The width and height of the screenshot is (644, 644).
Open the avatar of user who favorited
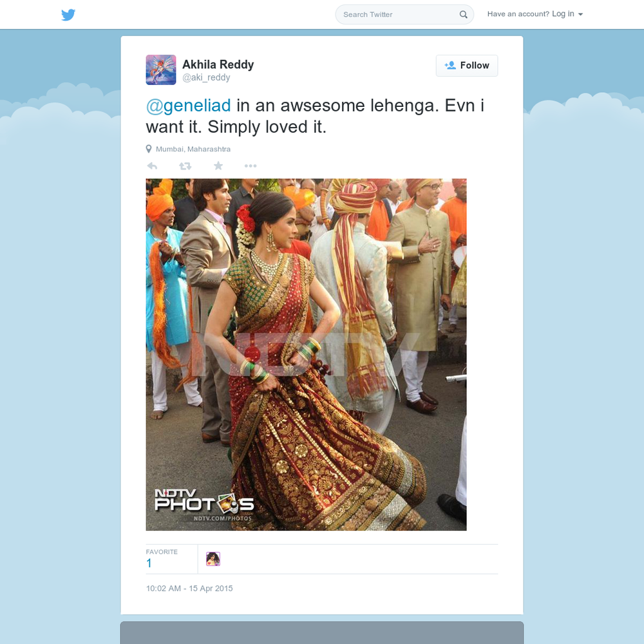[213, 559]
